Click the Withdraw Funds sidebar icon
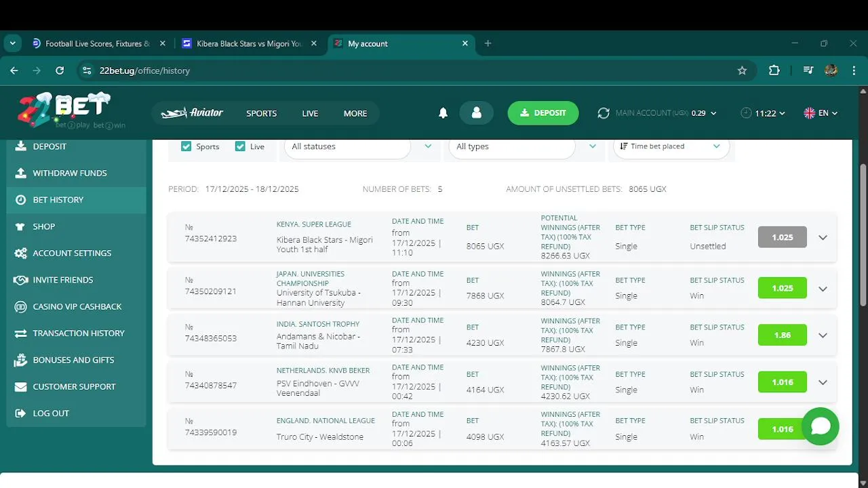Viewport: 868px width, 488px height. [20, 173]
